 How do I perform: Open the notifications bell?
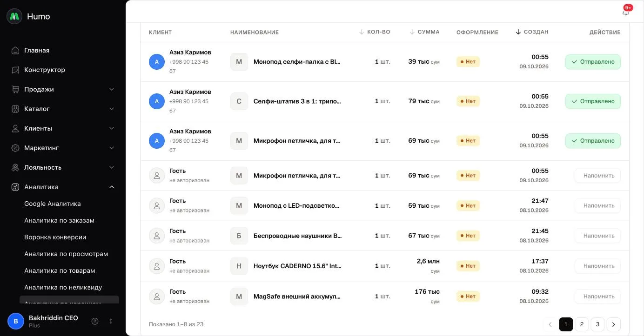click(x=626, y=12)
